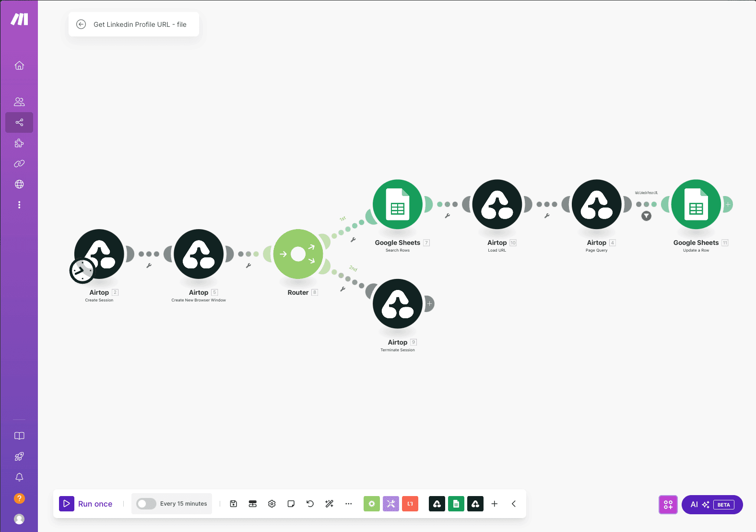756x532 pixels.
Task: Click the Undo arrow icon
Action: click(310, 504)
